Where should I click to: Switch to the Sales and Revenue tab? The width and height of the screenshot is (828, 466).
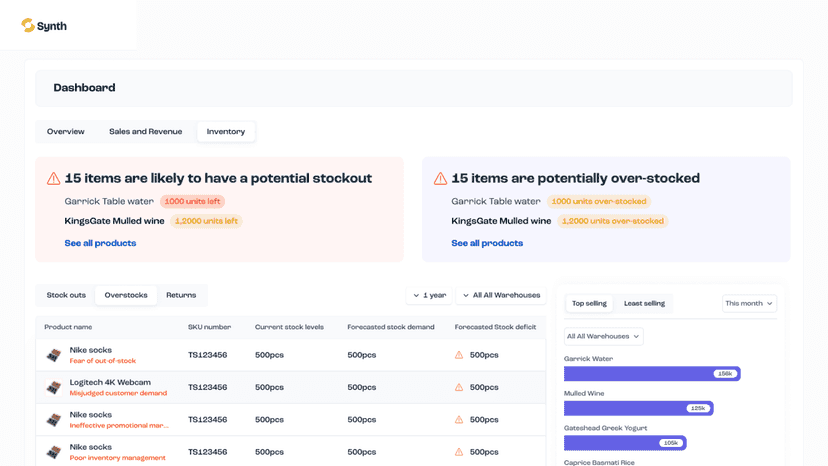click(x=146, y=132)
